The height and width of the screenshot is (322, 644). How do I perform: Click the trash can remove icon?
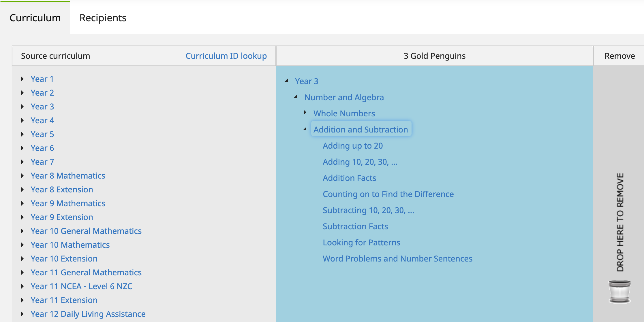(619, 291)
